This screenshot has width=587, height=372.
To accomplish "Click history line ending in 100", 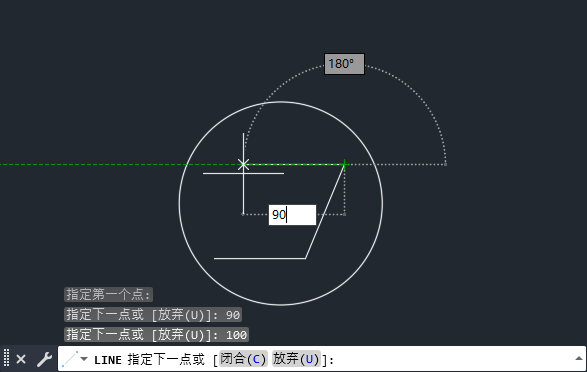I will [x=156, y=335].
